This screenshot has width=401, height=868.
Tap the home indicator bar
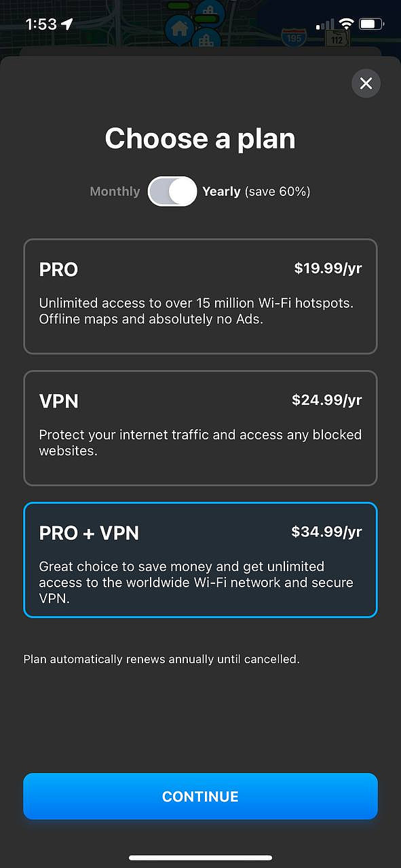tap(200, 858)
